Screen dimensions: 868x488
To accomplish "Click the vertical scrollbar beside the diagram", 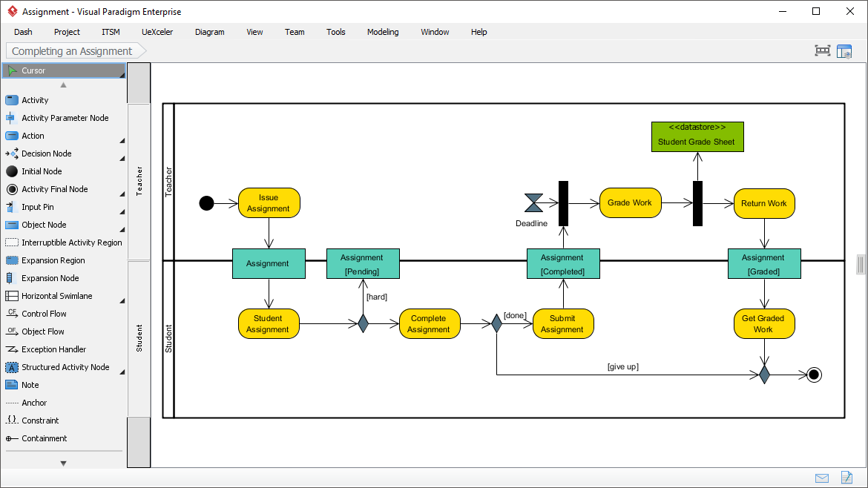I will 861,265.
